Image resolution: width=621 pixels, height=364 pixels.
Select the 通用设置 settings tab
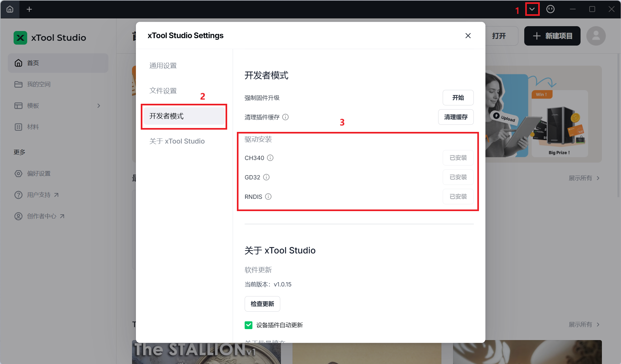(x=163, y=66)
